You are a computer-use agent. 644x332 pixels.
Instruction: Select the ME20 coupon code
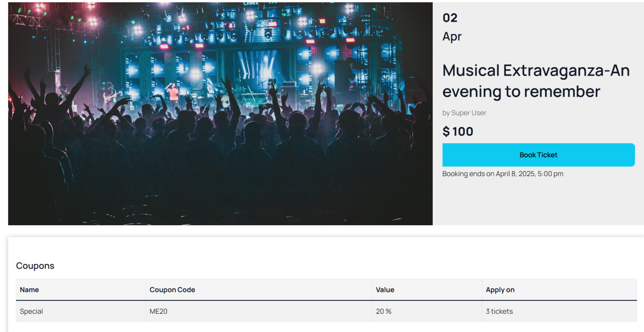pyautogui.click(x=158, y=311)
